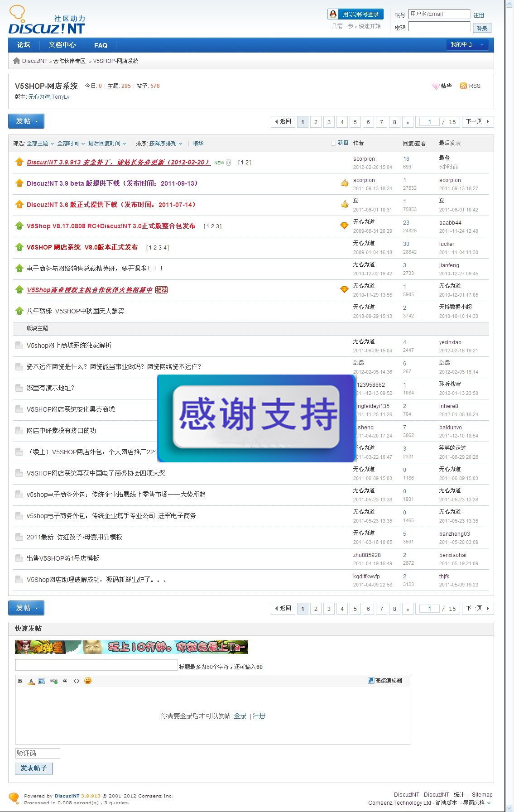This screenshot has height=812, width=514.
Task: Click top pager page number input
Action: click(429, 122)
